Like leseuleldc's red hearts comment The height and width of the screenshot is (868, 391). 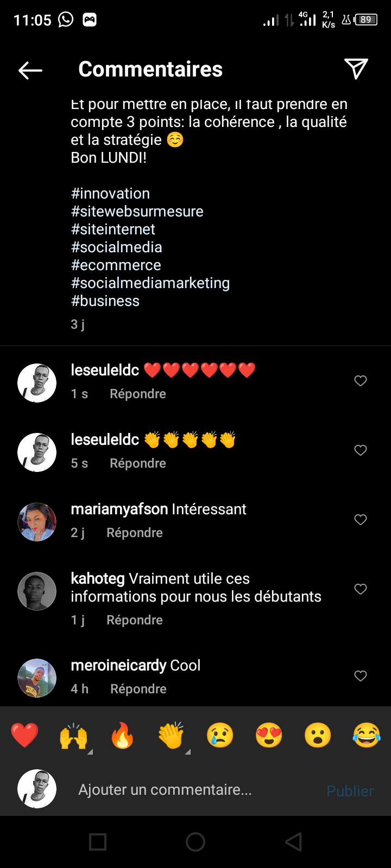pos(361,381)
